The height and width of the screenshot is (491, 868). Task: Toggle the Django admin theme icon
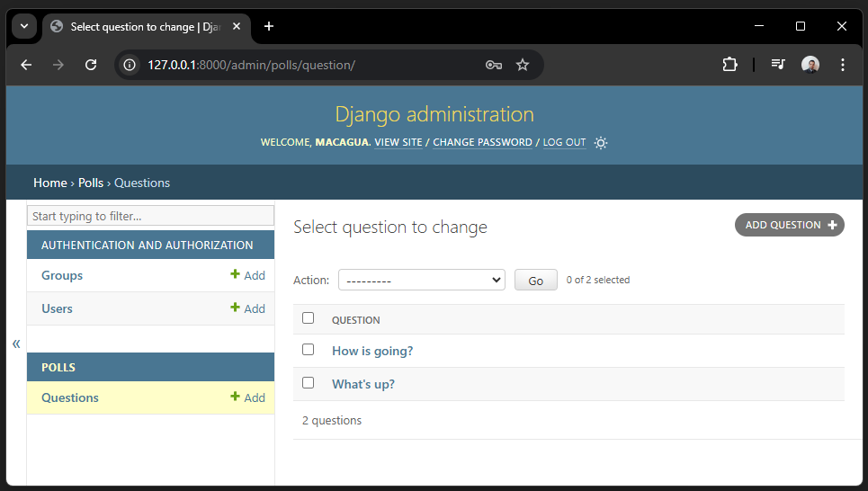pos(601,143)
